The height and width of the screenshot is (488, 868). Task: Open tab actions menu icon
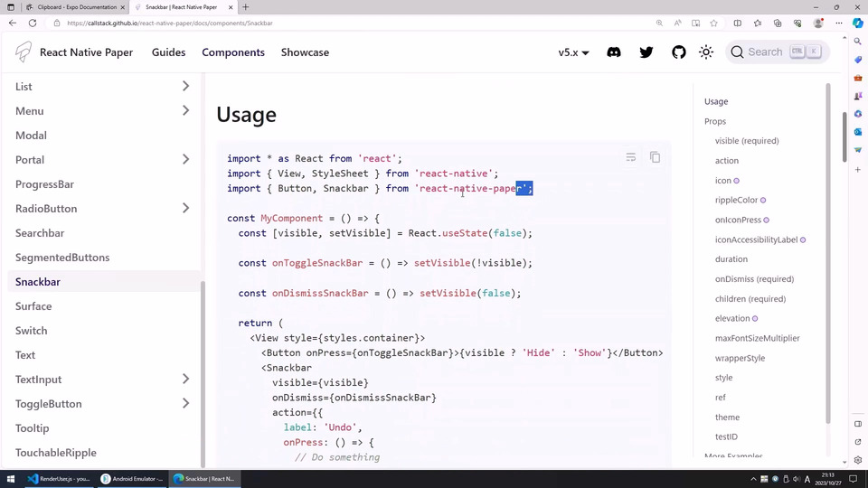point(11,7)
